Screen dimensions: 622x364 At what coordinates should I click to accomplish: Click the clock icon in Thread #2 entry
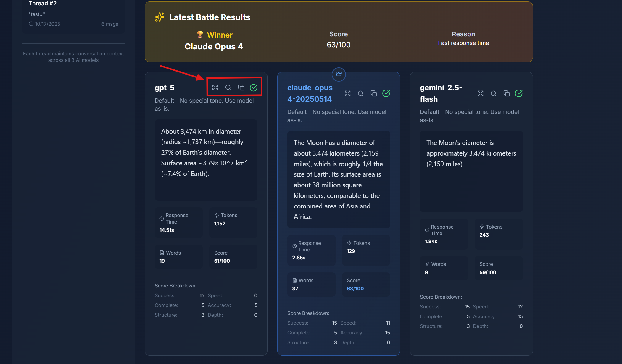coord(31,24)
